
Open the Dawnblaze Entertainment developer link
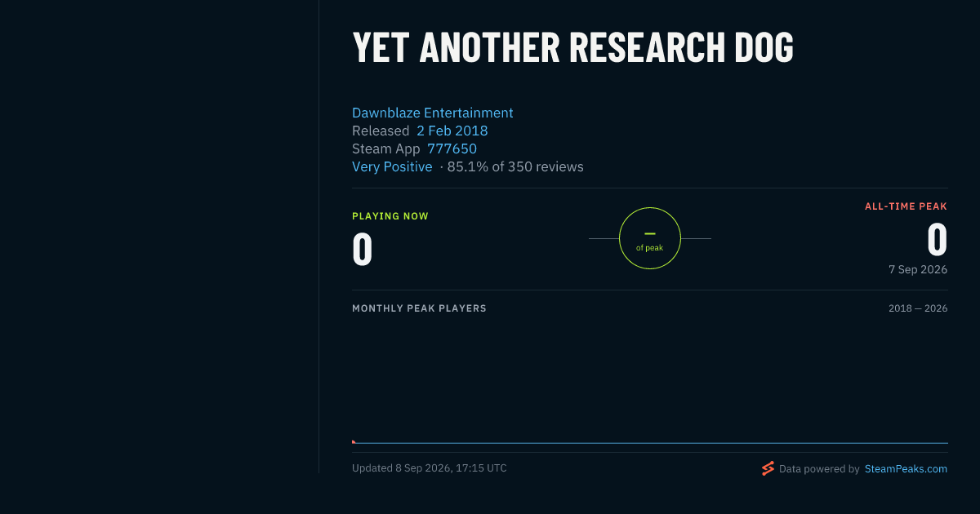(433, 113)
